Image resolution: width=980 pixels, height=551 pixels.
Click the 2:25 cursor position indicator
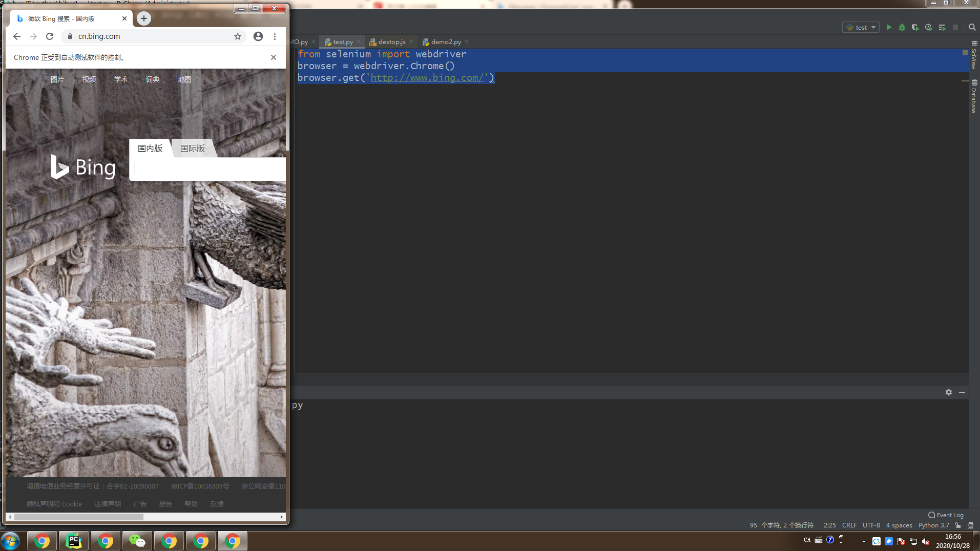click(830, 525)
